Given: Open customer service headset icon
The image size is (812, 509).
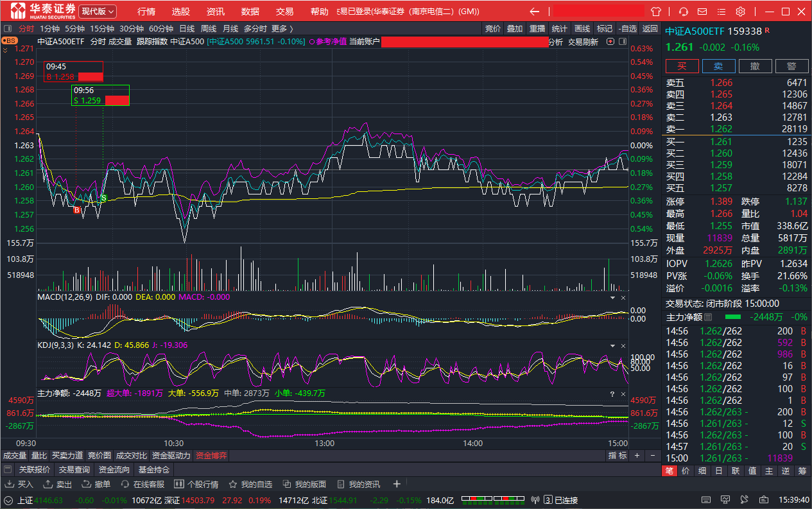Looking at the screenshot, I should 684,12.
